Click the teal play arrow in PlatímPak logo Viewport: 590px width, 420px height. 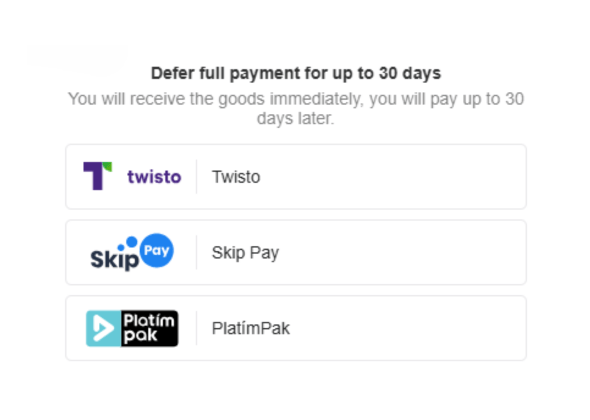pos(103,328)
